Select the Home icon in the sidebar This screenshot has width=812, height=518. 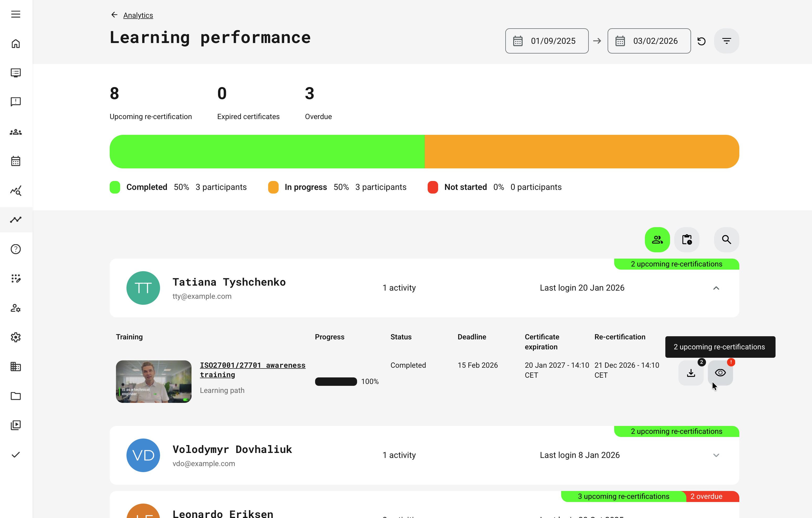(16, 44)
